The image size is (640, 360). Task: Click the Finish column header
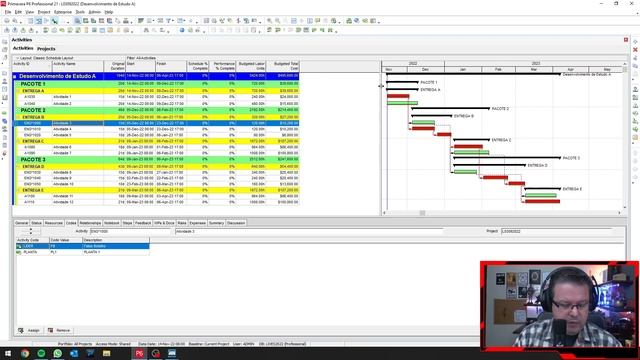(171, 66)
